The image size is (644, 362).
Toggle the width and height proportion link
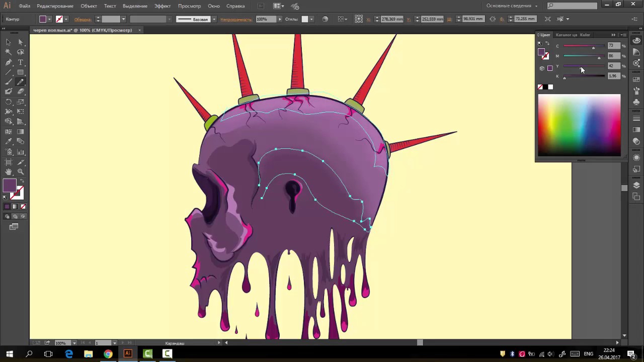(493, 19)
